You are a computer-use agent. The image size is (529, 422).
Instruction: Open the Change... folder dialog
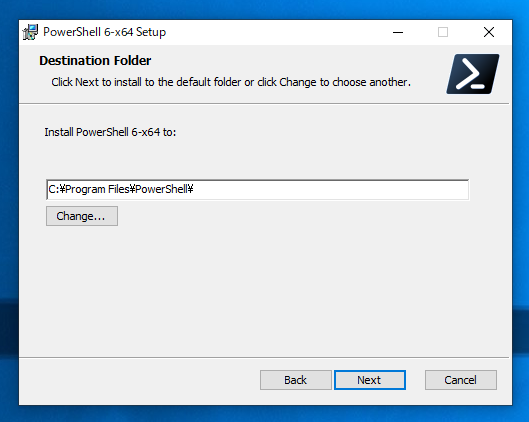82,216
